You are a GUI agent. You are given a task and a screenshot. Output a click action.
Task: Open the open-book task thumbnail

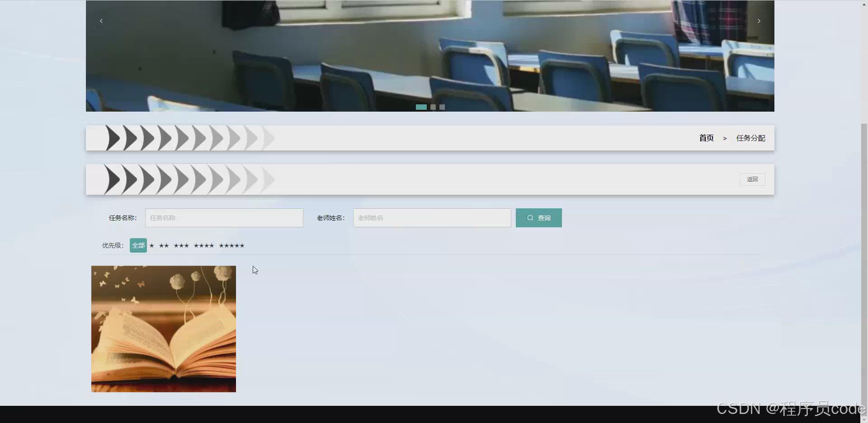point(164,329)
